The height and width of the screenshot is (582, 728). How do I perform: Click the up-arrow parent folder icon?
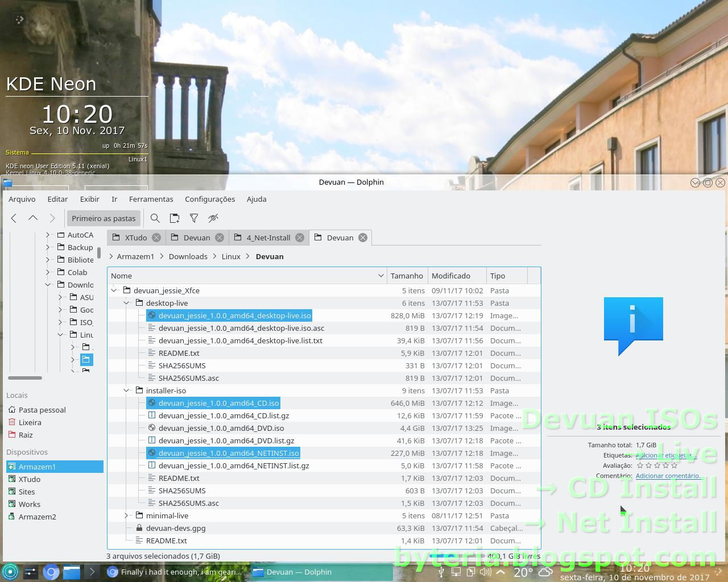point(33,218)
